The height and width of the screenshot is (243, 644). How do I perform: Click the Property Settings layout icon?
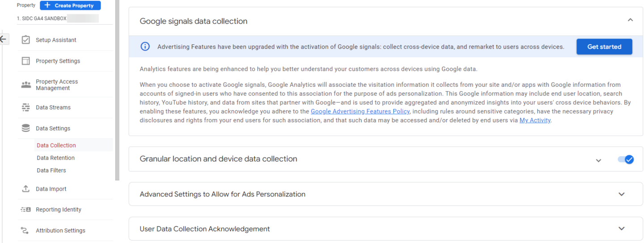coord(26,61)
